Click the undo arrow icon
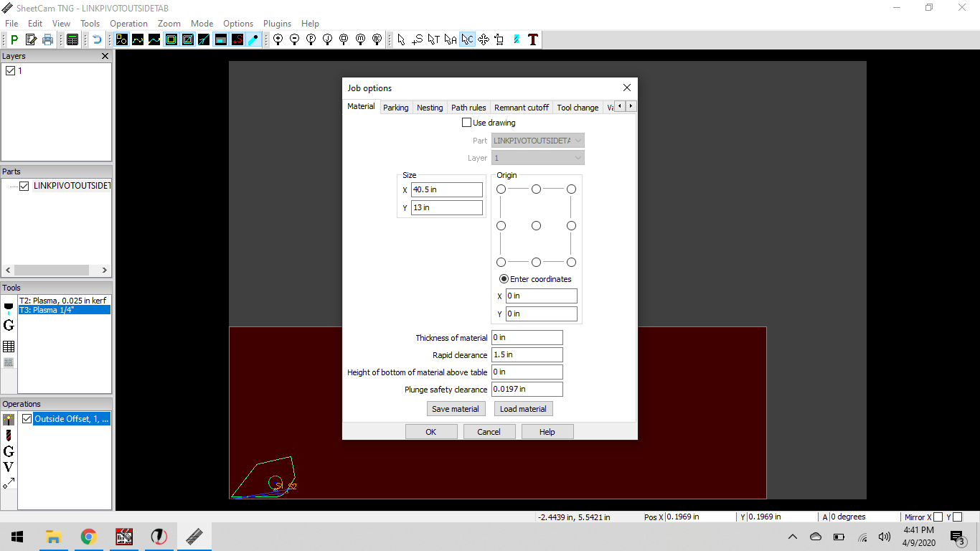 point(96,39)
